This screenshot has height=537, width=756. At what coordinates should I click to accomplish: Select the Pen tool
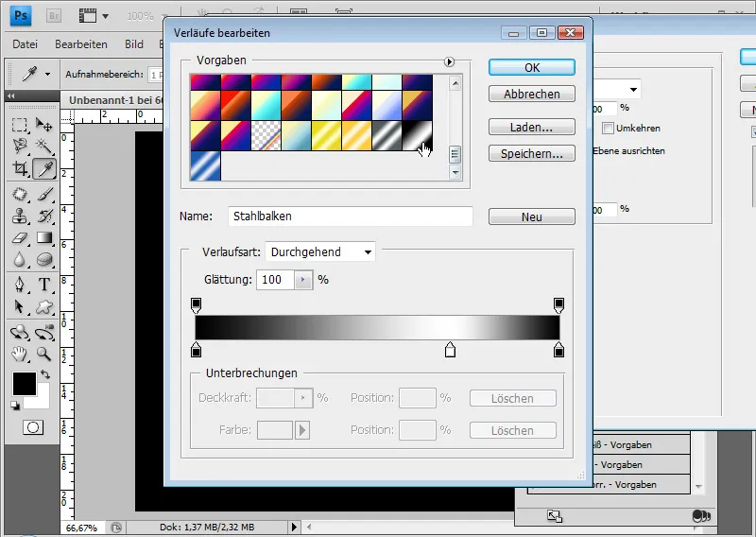pyautogui.click(x=20, y=285)
